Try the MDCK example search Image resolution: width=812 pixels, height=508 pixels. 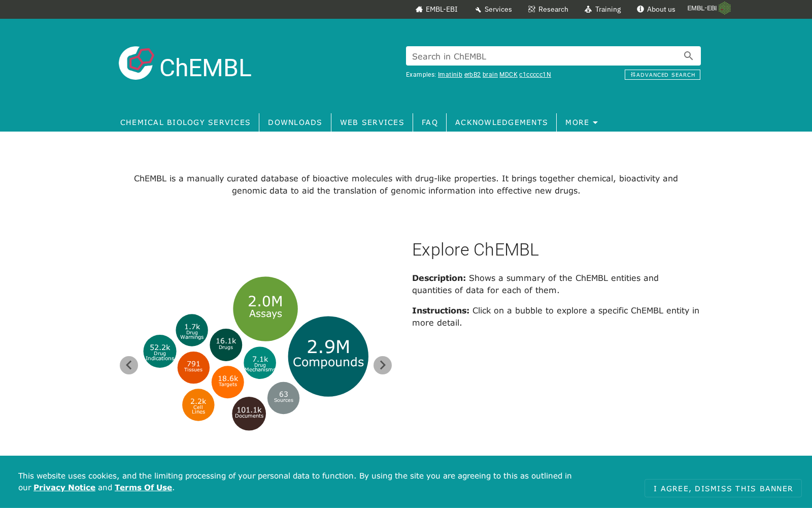coord(509,75)
